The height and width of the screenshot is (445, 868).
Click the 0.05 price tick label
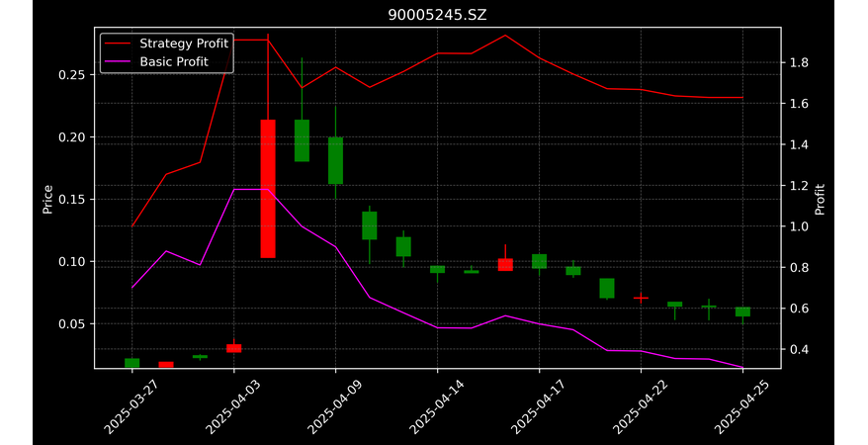point(72,323)
